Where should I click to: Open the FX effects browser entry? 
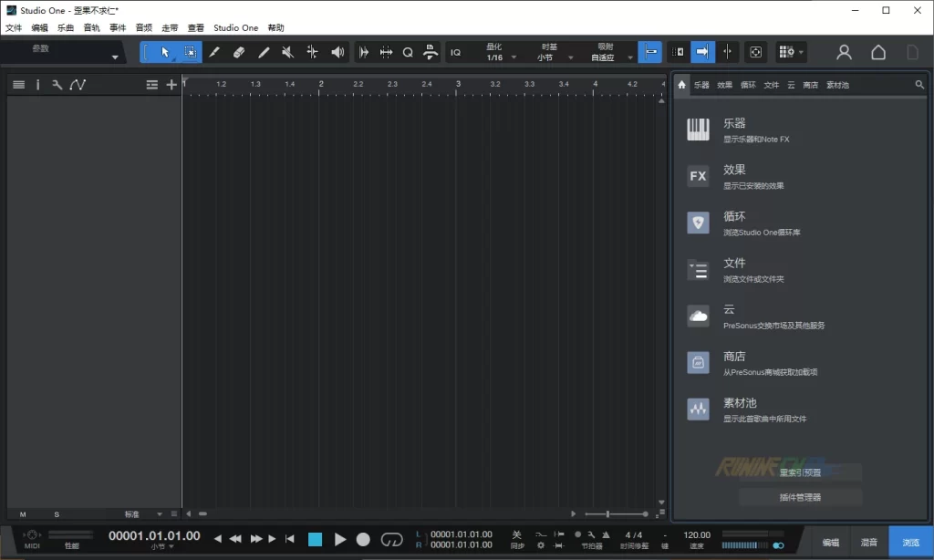click(x=698, y=176)
